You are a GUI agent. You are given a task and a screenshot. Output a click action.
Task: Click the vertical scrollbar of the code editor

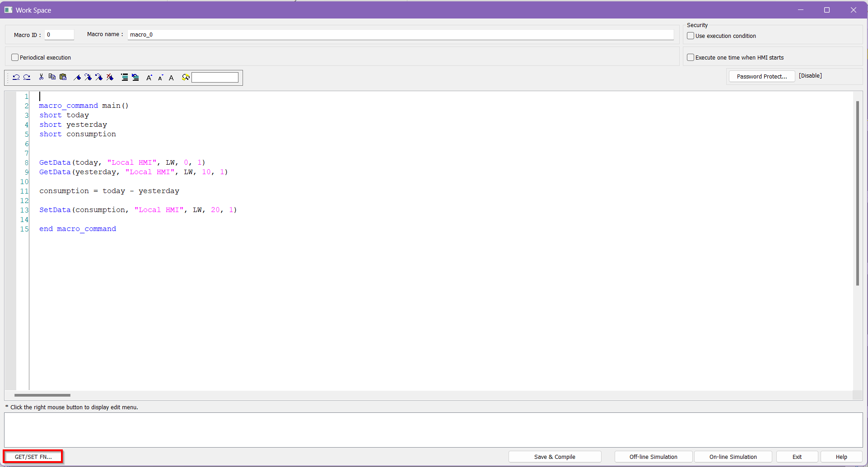857,193
